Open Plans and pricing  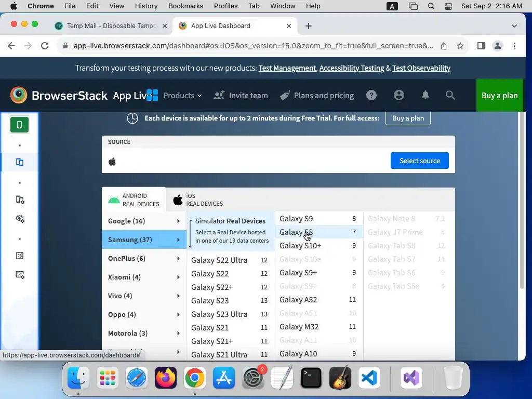tap(317, 96)
